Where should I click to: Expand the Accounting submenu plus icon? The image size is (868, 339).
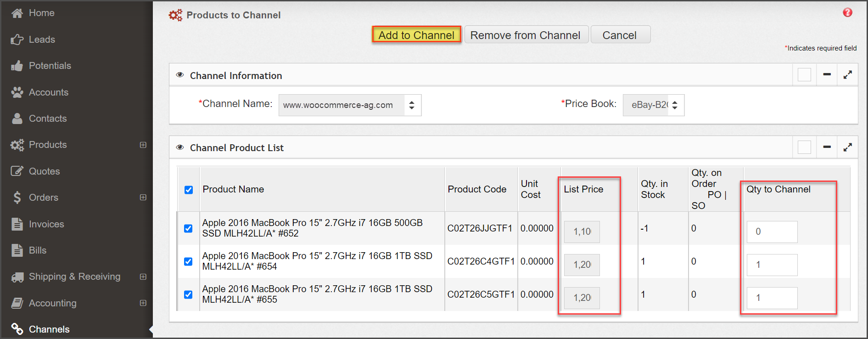pos(143,303)
